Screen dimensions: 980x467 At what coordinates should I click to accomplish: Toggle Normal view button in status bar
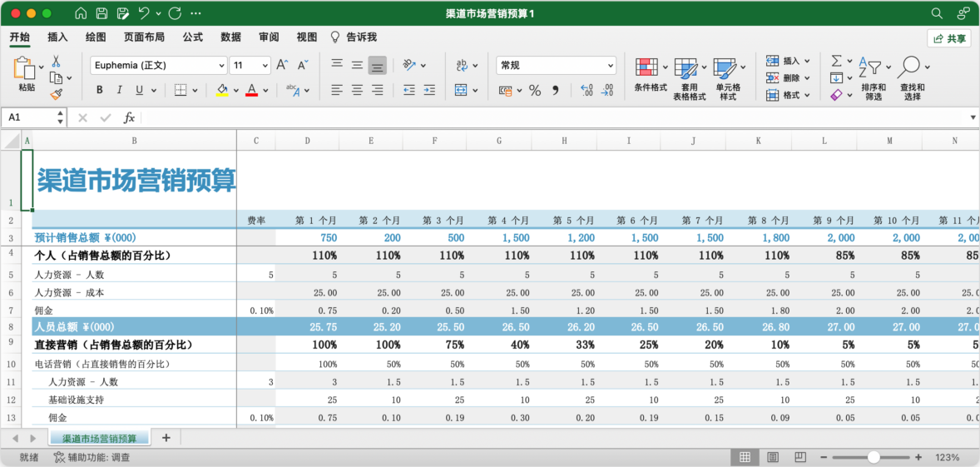pos(745,457)
